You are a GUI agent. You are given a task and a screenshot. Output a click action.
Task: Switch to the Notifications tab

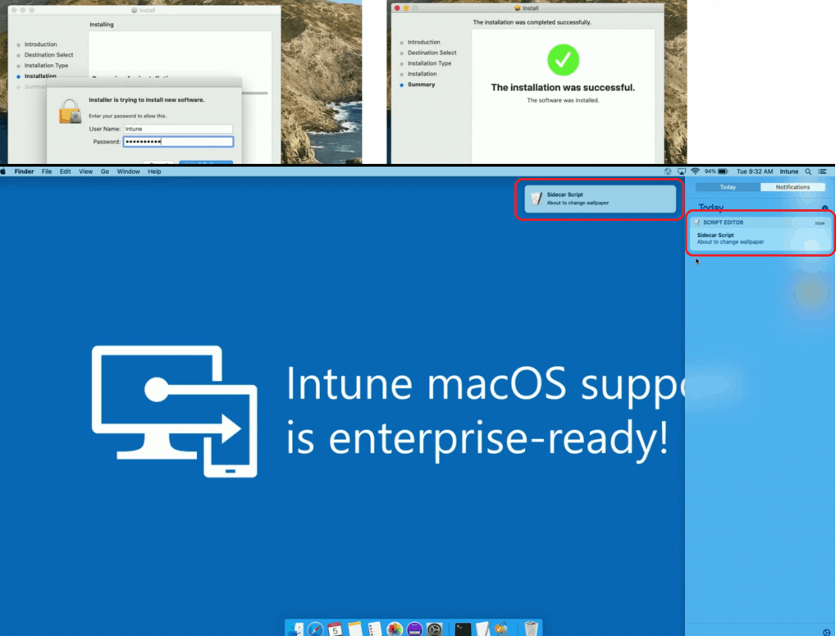click(793, 187)
